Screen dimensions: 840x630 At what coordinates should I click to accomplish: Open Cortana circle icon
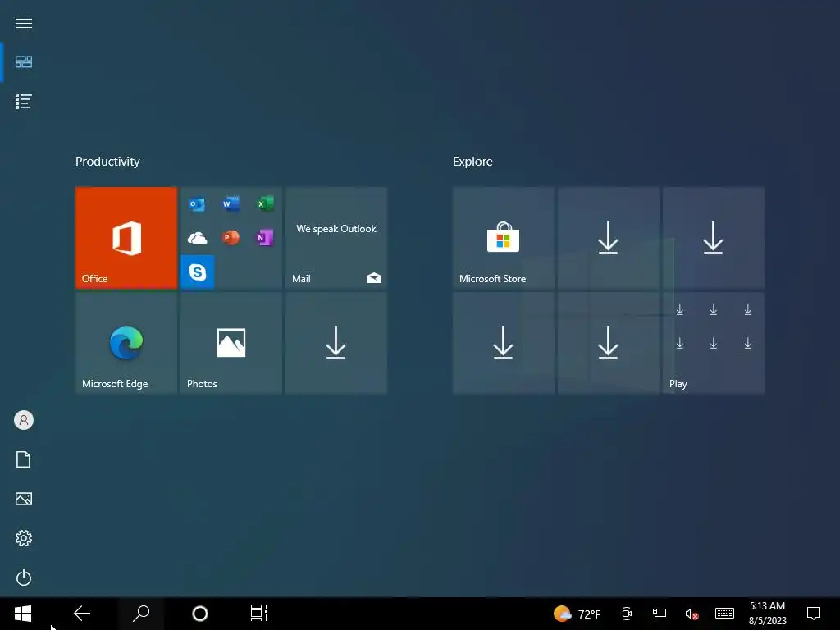pos(200,614)
